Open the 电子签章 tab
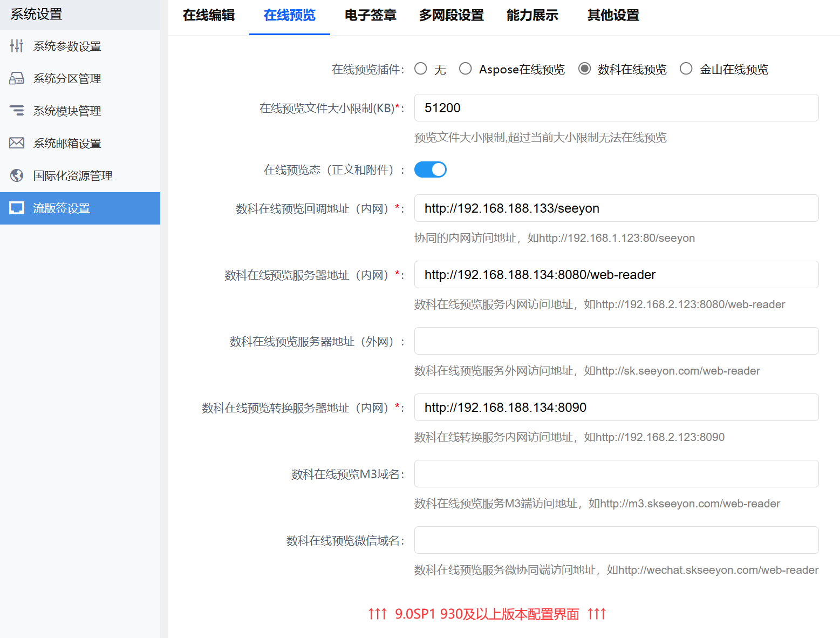 coord(371,16)
